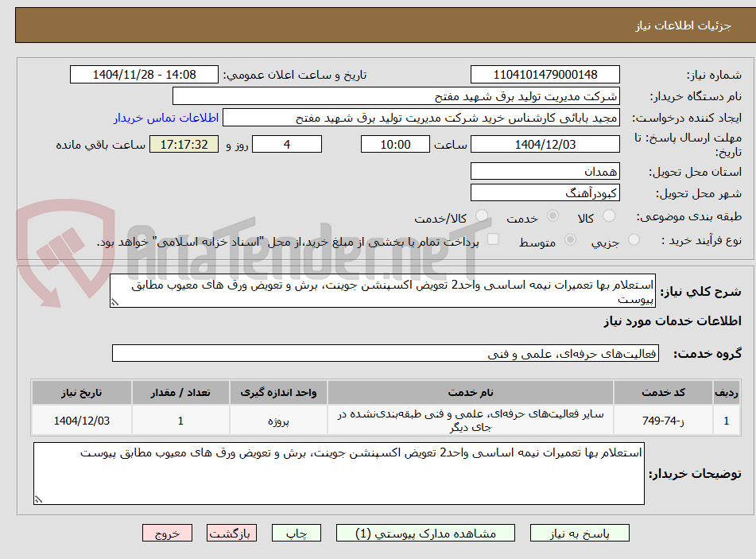Viewport: 756px width, 559px height.
Task: Click the row number cell in the table
Action: click(727, 421)
